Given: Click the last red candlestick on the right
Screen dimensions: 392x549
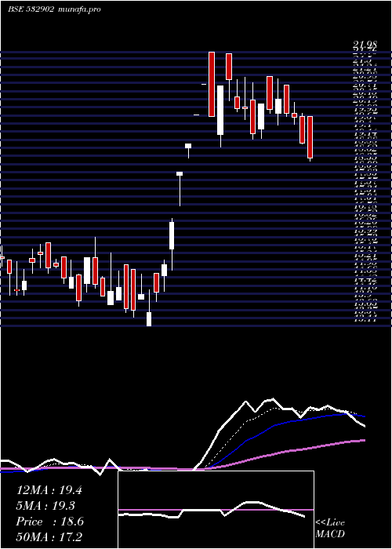Looking at the screenshot, I should tap(310, 138).
